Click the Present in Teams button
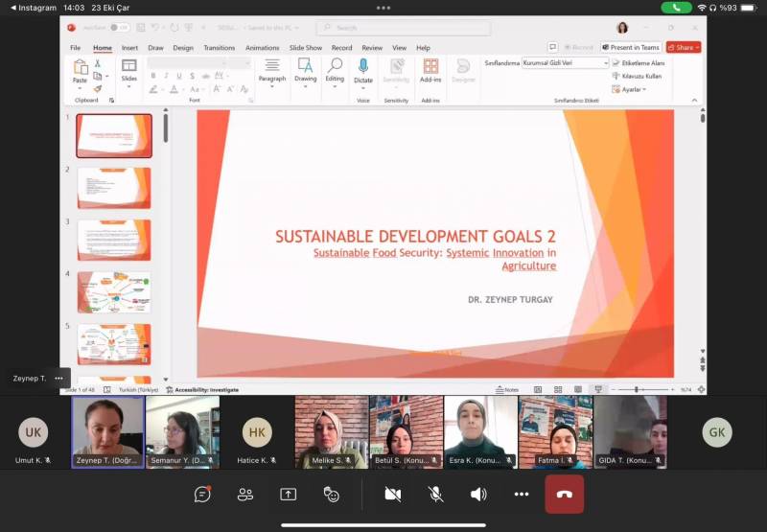767x532 pixels. [631, 47]
